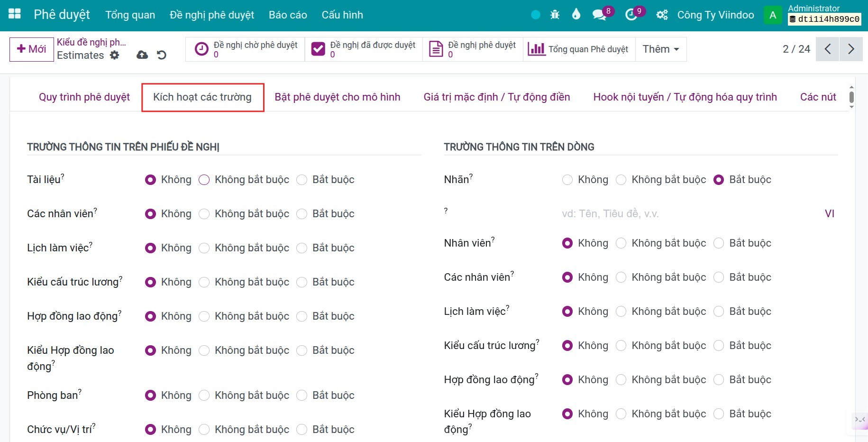Open the activities clock icon with badge 9
Screen dimensions: 868x442
[631, 15]
